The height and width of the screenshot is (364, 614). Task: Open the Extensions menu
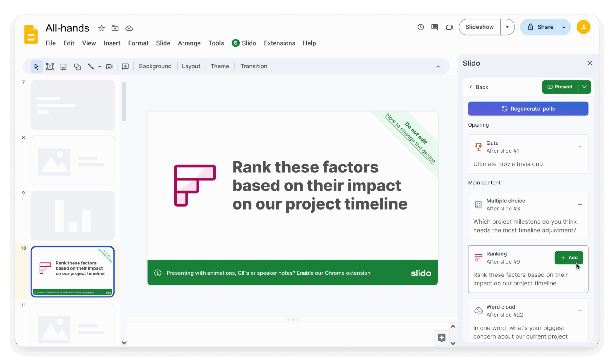tap(279, 43)
